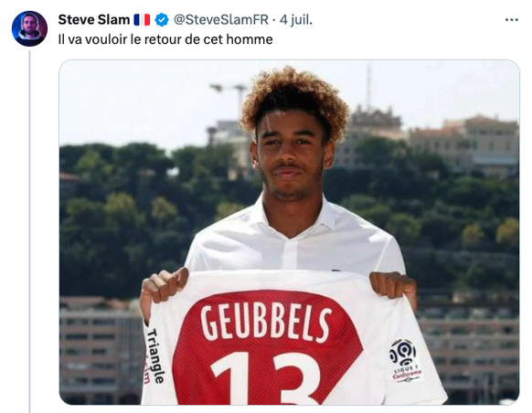Click the Triangle sponsor text on jersey sleeve
Viewport: 532px width, 413px height.
pos(155,355)
